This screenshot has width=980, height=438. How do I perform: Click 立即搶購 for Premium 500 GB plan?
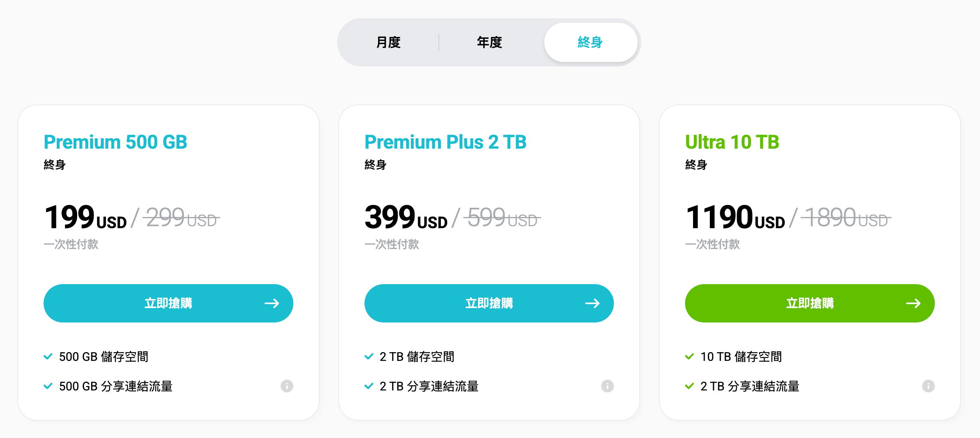168,303
